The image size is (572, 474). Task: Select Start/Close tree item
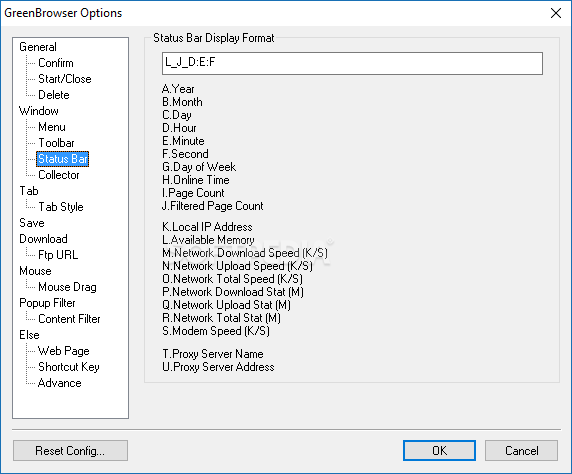tap(65, 79)
